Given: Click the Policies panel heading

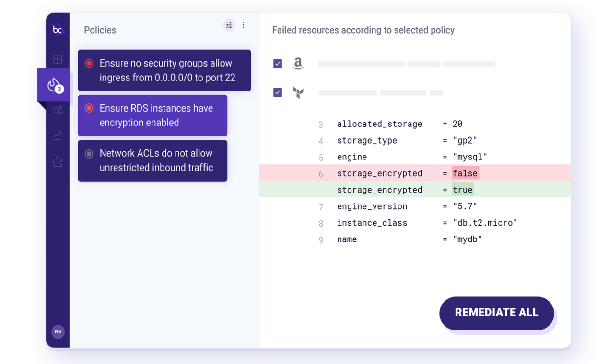Looking at the screenshot, I should point(100,30).
